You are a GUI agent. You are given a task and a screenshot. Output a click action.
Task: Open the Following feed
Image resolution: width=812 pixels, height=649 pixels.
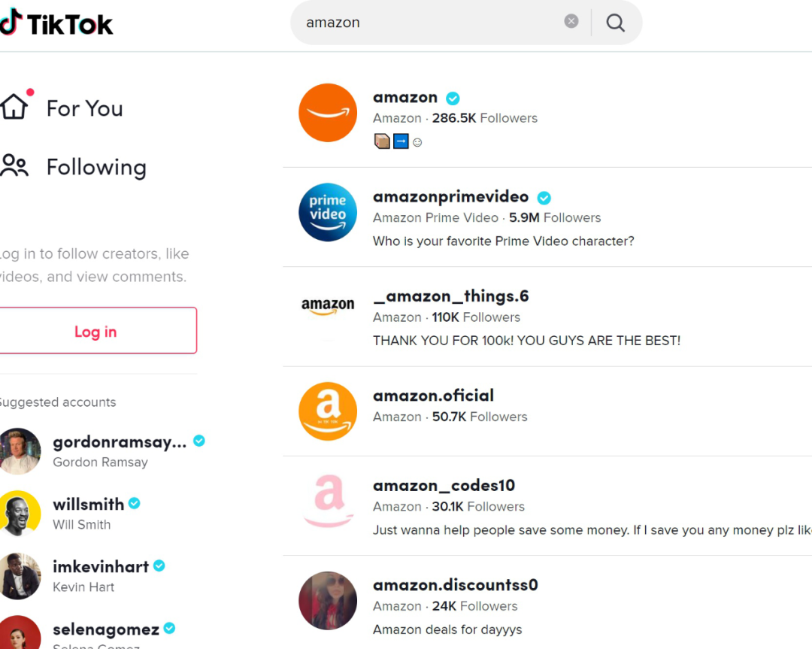point(74,167)
